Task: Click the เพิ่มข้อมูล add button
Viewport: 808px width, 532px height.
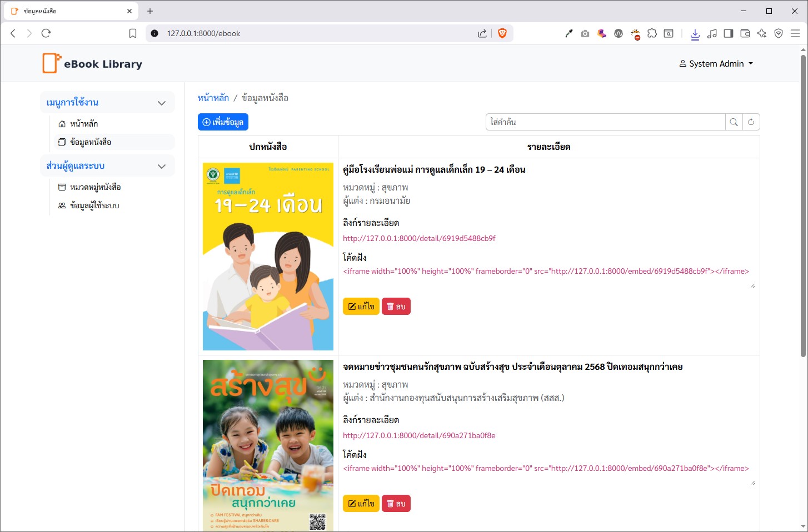Action: (x=223, y=122)
